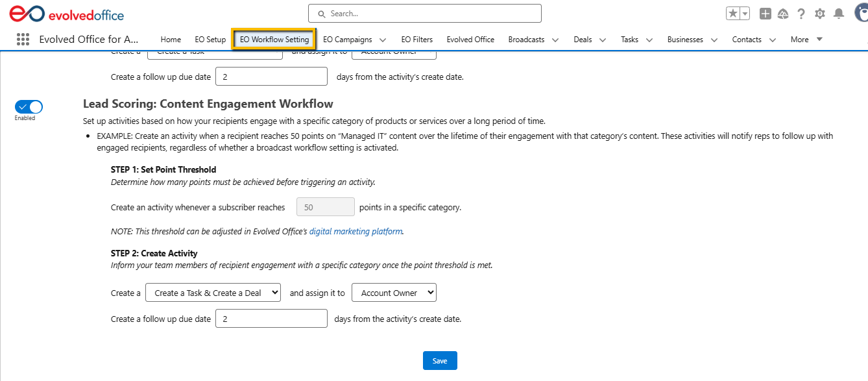Open the Tasks tab
The width and height of the screenshot is (868, 381).
[629, 40]
